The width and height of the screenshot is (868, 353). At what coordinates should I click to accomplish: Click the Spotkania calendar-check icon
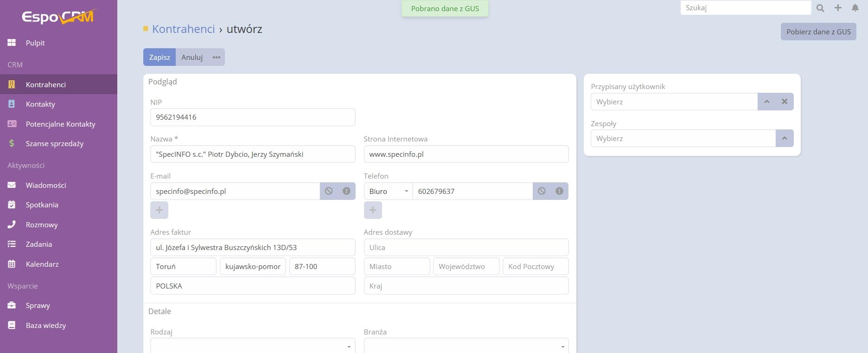tap(12, 205)
